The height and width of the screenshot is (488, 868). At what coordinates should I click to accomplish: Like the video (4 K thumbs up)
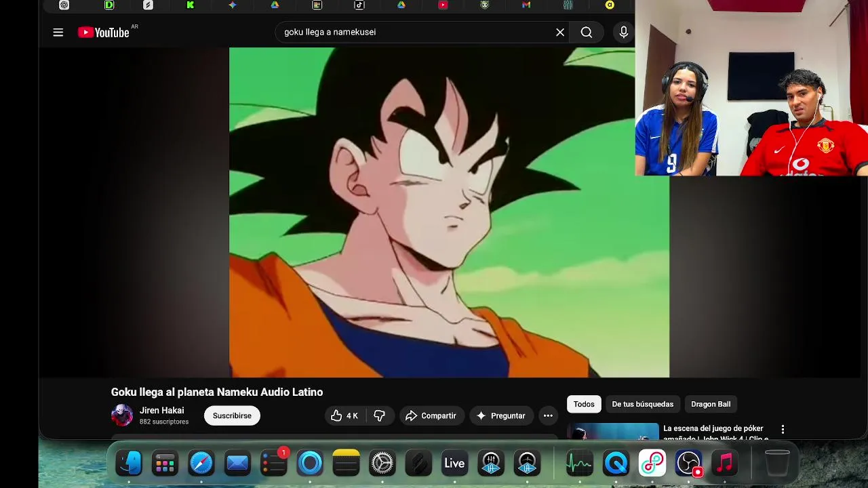tap(345, 415)
